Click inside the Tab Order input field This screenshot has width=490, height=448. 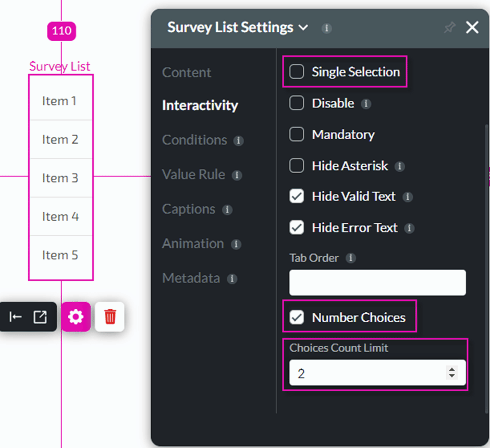pyautogui.click(x=377, y=283)
